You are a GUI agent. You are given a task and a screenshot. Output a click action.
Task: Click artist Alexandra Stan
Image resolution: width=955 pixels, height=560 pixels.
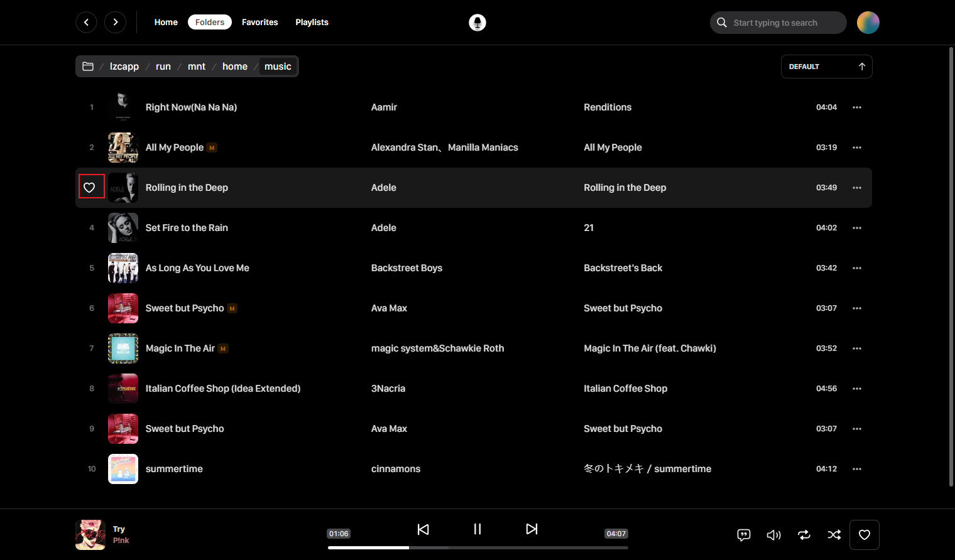click(405, 148)
